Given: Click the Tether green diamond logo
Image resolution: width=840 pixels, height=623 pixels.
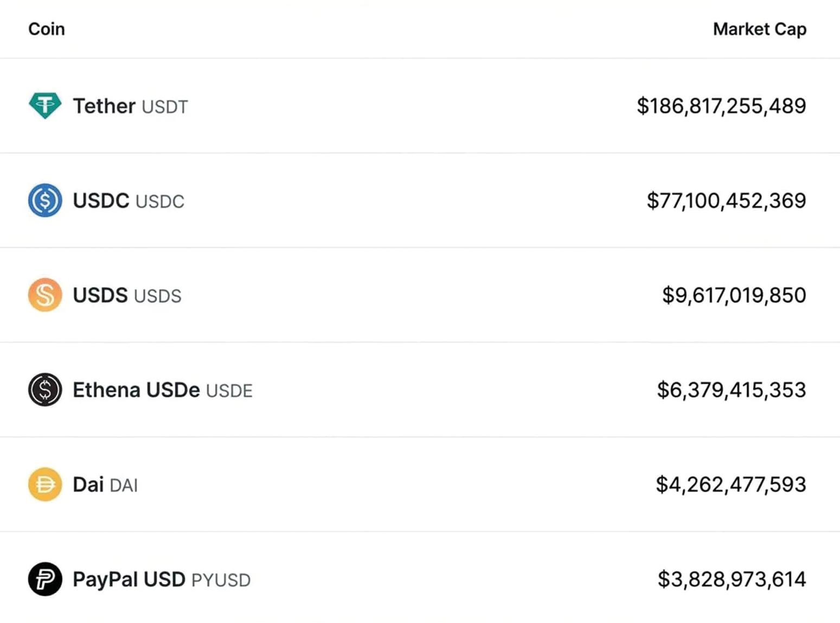Looking at the screenshot, I should click(x=45, y=105).
